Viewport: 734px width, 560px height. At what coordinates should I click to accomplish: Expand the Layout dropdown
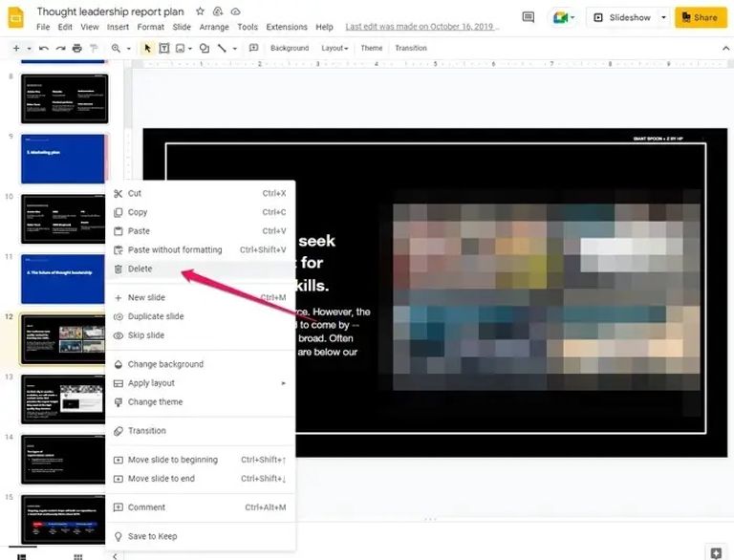click(335, 48)
